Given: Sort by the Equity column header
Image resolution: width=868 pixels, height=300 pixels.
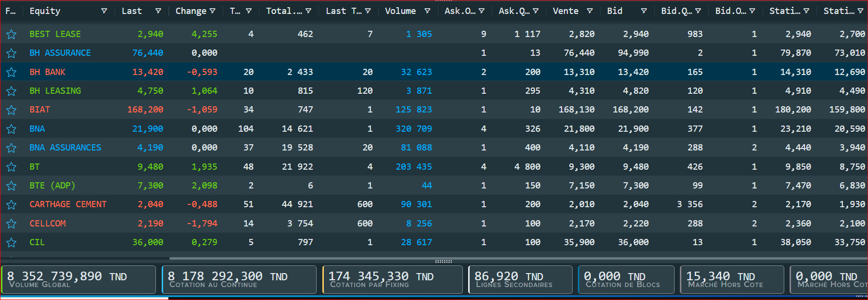Looking at the screenshot, I should [45, 11].
